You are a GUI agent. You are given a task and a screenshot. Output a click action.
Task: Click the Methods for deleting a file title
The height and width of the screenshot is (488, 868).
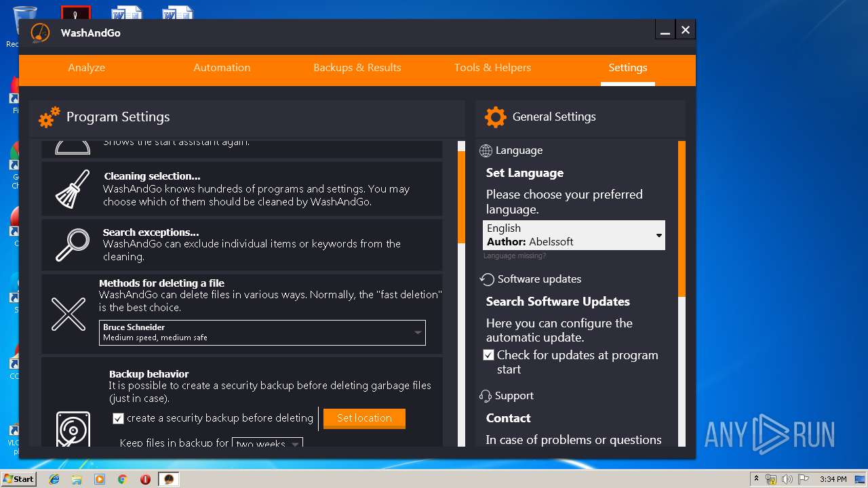click(161, 283)
